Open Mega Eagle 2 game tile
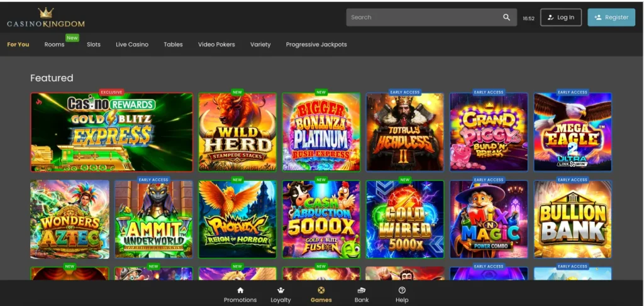 pyautogui.click(x=572, y=132)
